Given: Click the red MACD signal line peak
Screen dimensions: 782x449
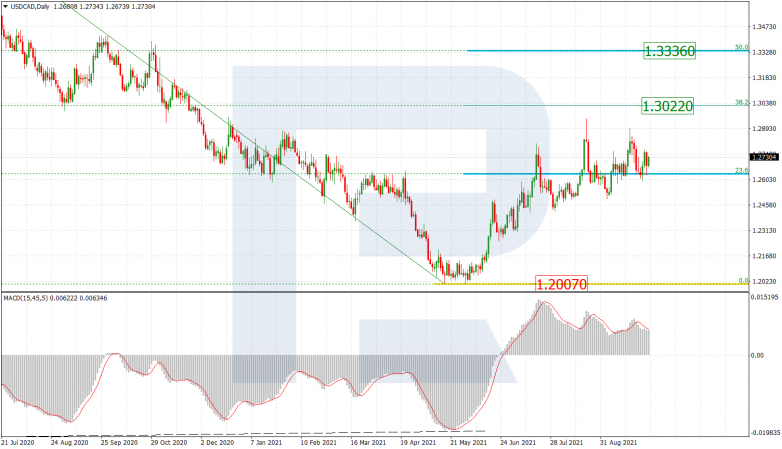Looking at the screenshot, I should pyautogui.click(x=545, y=302).
